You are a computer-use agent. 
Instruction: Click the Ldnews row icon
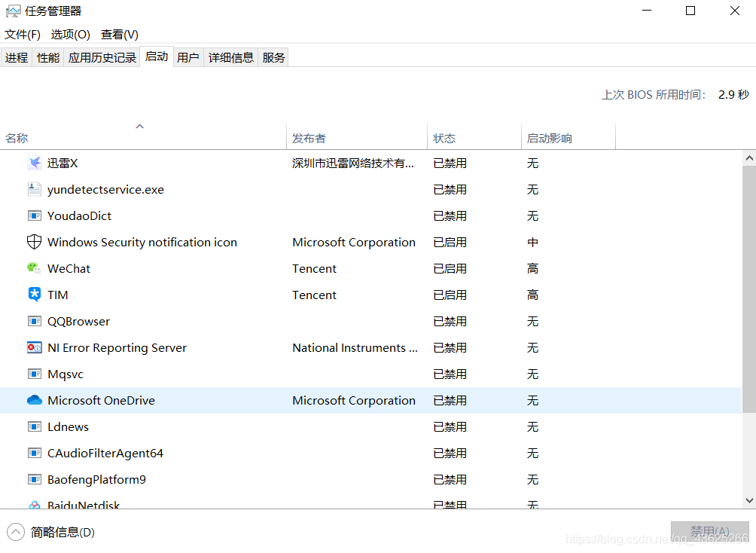pyautogui.click(x=34, y=426)
